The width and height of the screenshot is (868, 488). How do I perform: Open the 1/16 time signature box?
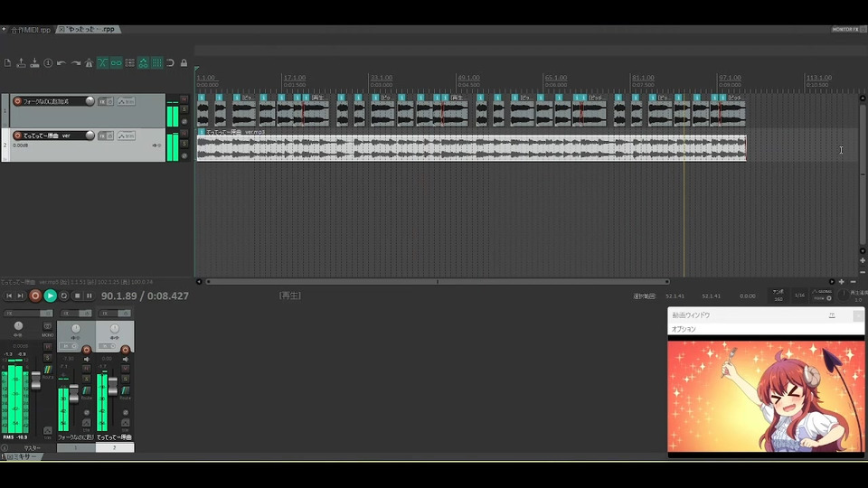[x=799, y=296]
